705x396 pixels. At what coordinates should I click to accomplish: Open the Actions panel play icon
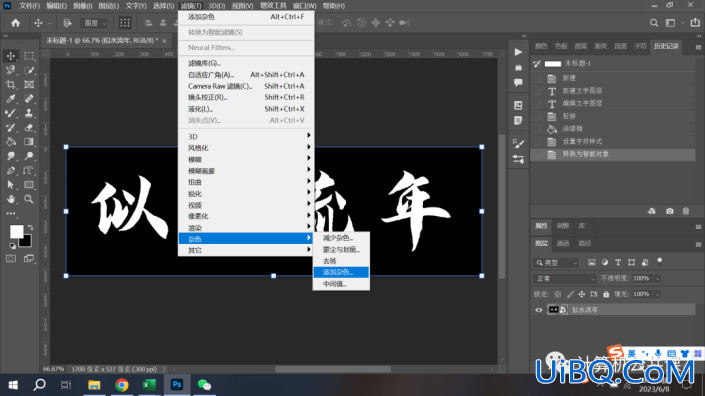(518, 52)
